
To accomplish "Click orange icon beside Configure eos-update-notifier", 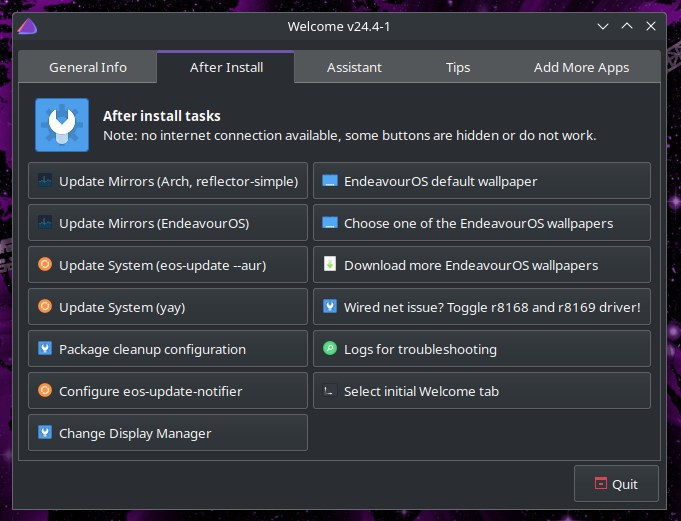I will 45,390.
